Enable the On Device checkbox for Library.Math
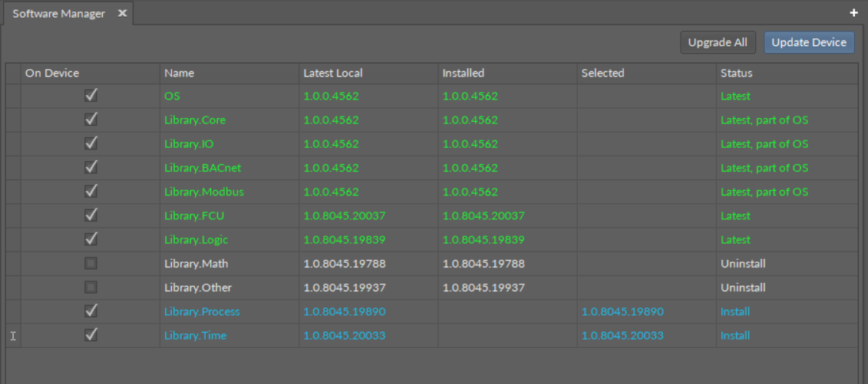868x384 pixels. 91,264
